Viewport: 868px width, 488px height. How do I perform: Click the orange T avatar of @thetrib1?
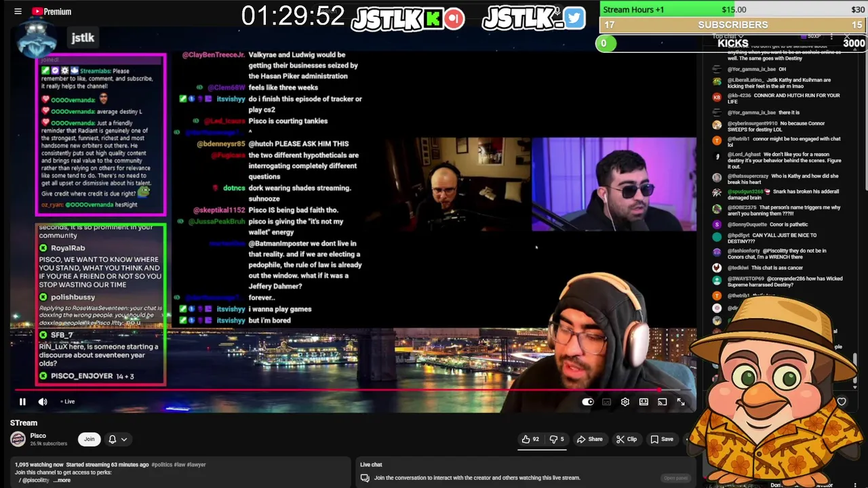[x=717, y=140]
